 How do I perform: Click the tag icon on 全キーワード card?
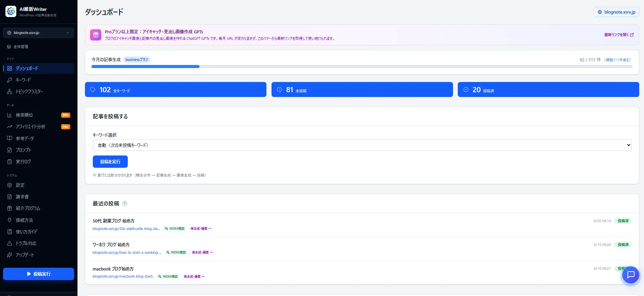click(x=93, y=89)
